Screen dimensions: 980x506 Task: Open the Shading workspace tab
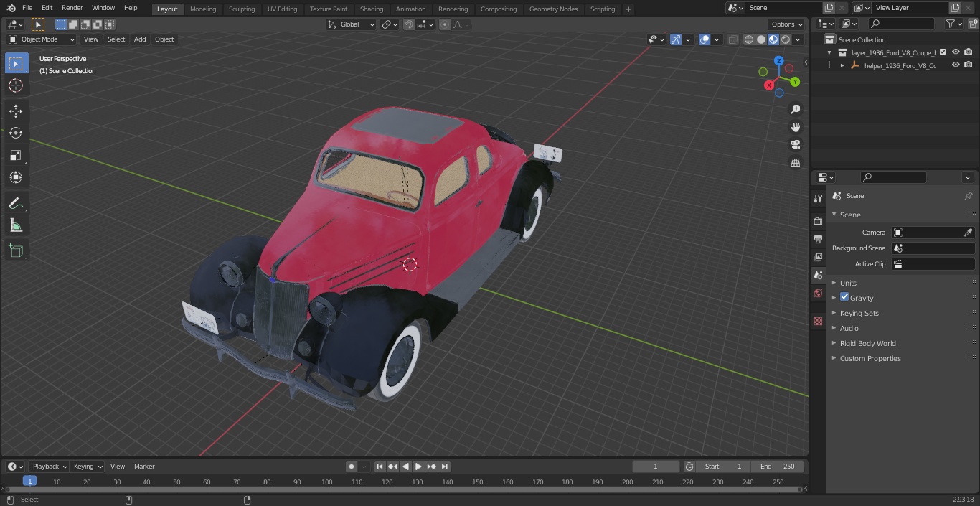coord(371,9)
